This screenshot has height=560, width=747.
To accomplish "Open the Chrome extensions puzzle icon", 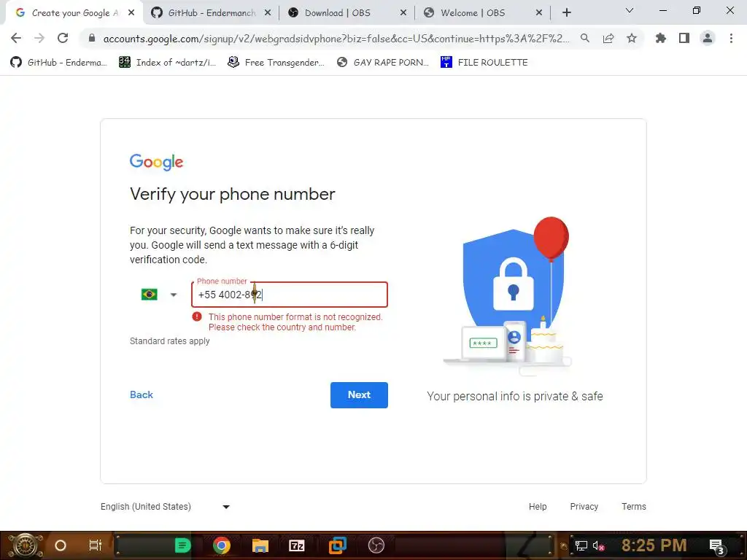I will pos(661,38).
